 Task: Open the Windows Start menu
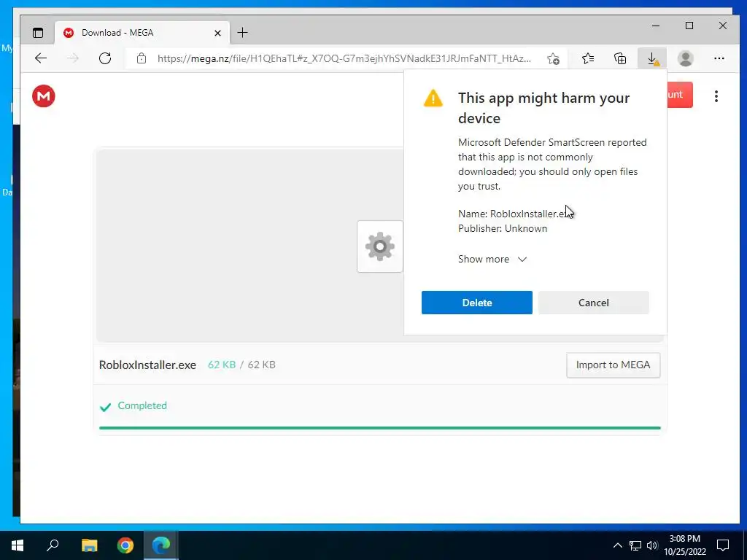point(18,545)
